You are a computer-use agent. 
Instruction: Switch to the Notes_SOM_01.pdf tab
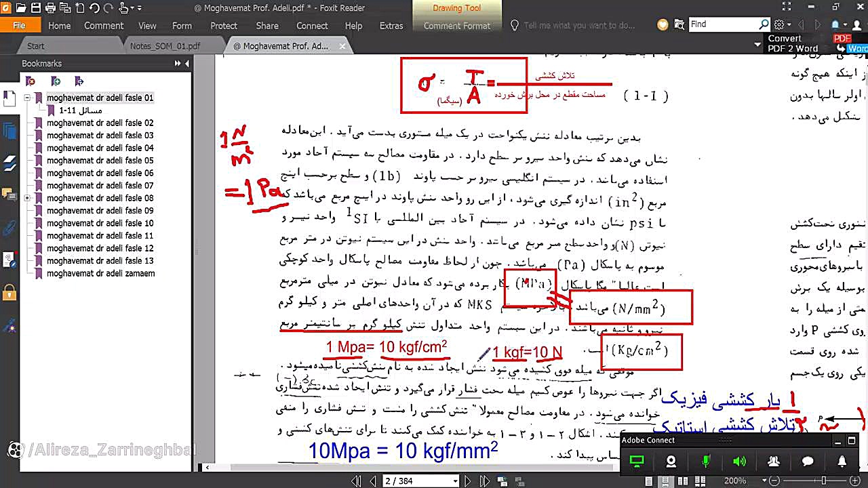[x=173, y=46]
